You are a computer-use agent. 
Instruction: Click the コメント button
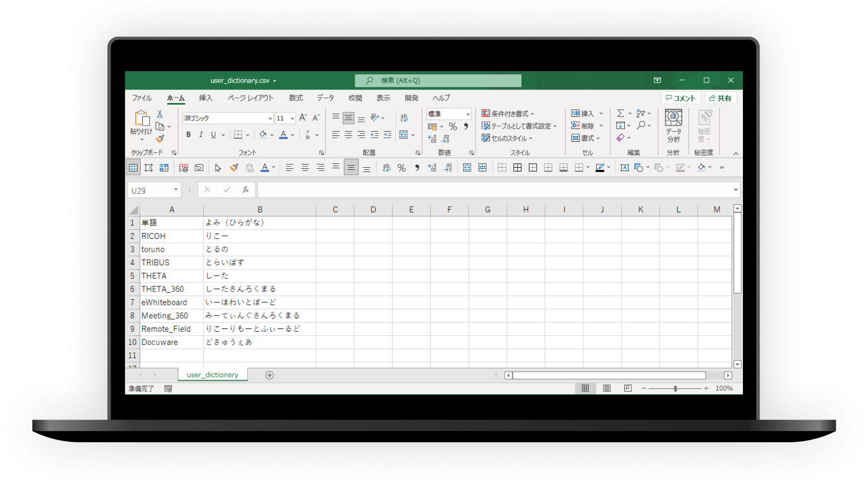point(680,98)
